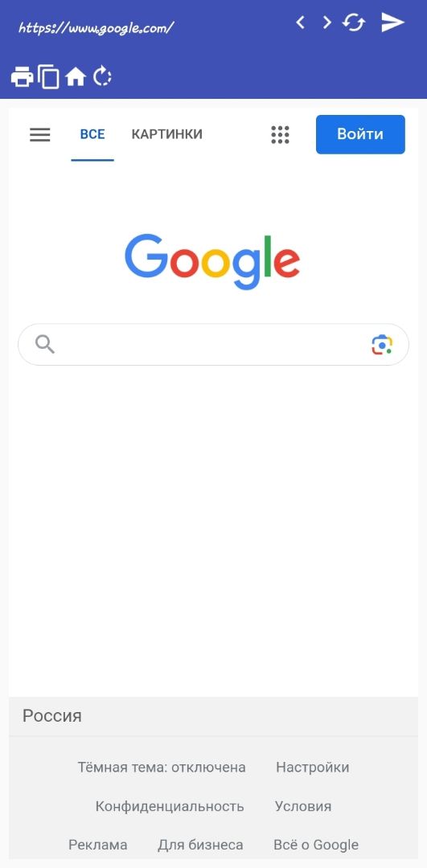
Task: Tap the send/go paper plane icon
Action: [x=392, y=23]
